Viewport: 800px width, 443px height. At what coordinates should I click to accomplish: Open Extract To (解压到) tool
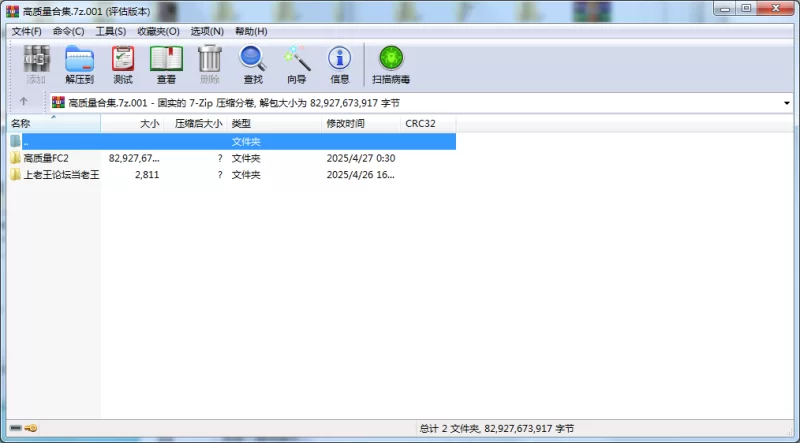tap(80, 64)
